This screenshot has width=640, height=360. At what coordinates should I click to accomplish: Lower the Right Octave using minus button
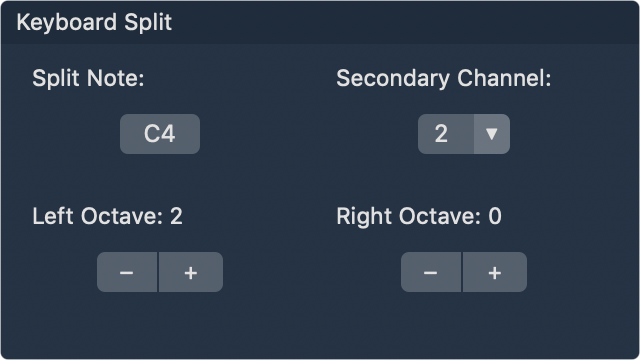point(431,272)
